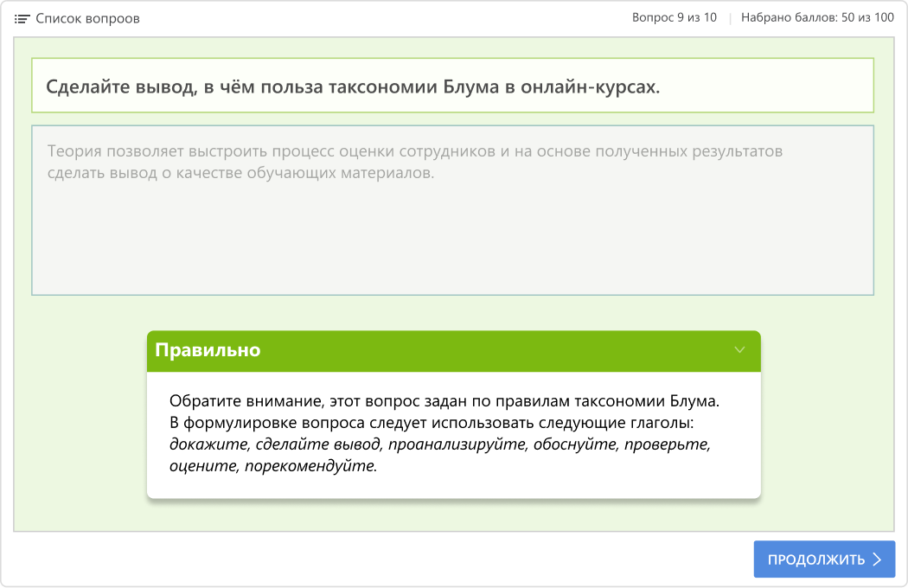The image size is (908, 588).
Task: Click the feedback sentence "Обратите внимание"
Action: point(444,401)
